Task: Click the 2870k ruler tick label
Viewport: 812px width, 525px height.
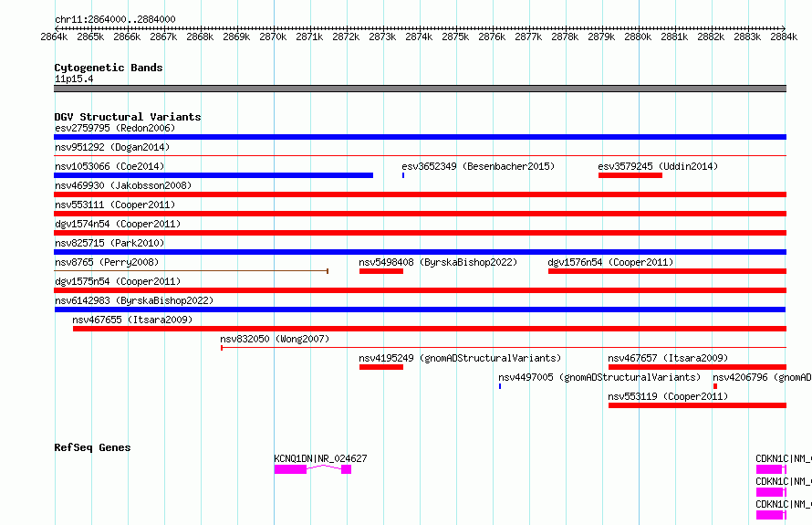Action: pyautogui.click(x=273, y=37)
